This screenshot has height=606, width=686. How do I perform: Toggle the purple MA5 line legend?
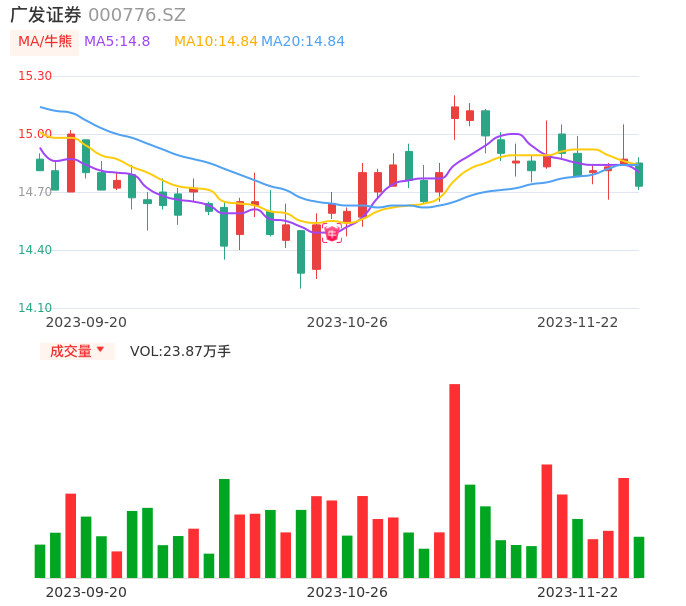coord(117,42)
